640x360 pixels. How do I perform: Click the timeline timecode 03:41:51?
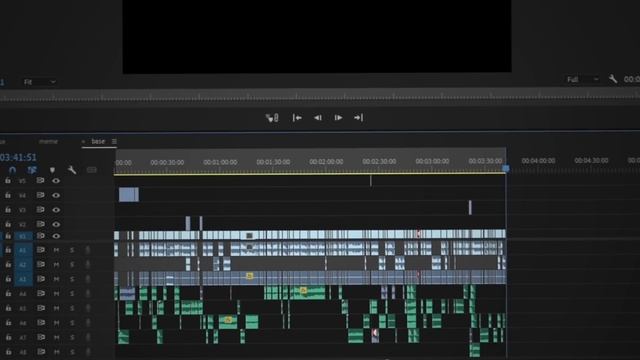click(x=18, y=157)
